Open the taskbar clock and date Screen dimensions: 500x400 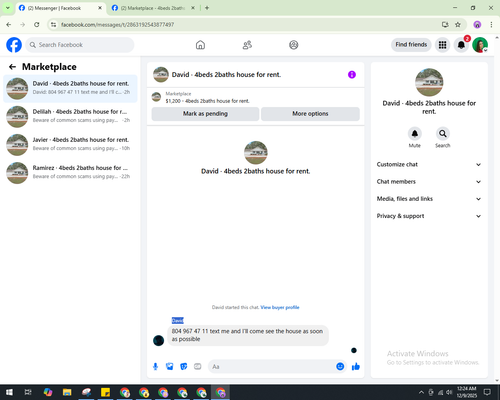pyautogui.click(x=467, y=392)
